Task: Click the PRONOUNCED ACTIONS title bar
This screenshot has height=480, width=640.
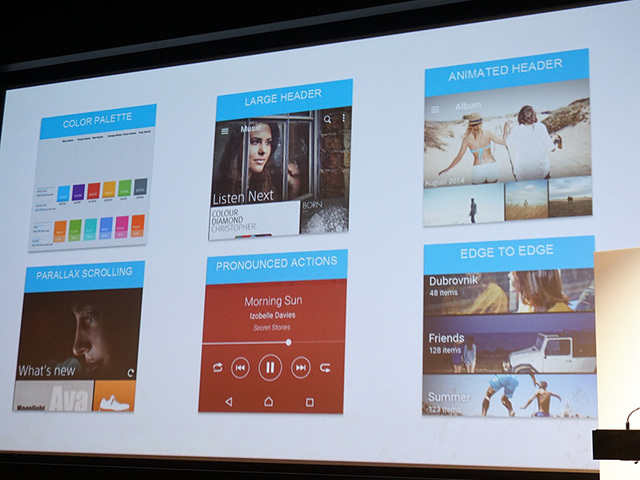Action: (x=277, y=265)
